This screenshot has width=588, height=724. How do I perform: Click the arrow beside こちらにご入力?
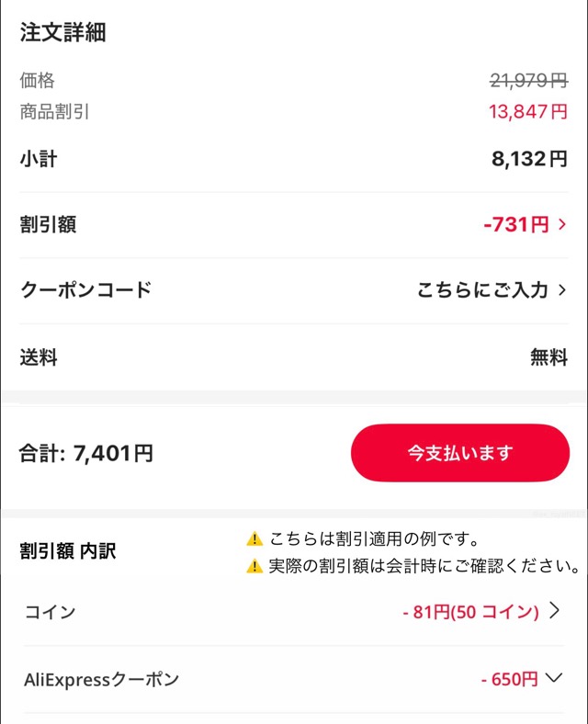click(562, 290)
